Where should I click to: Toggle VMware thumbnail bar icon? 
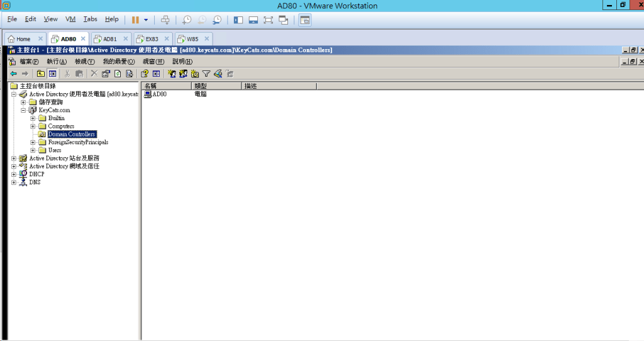(253, 20)
